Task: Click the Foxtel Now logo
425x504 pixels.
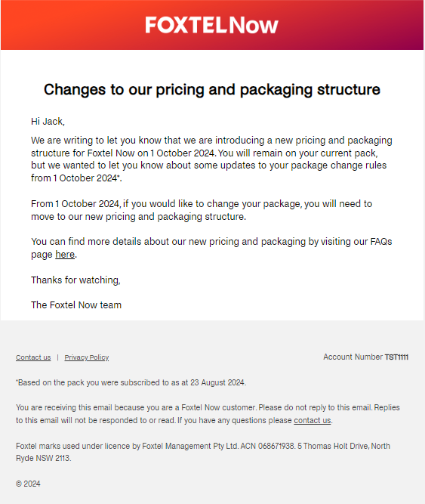Action: 211,25
